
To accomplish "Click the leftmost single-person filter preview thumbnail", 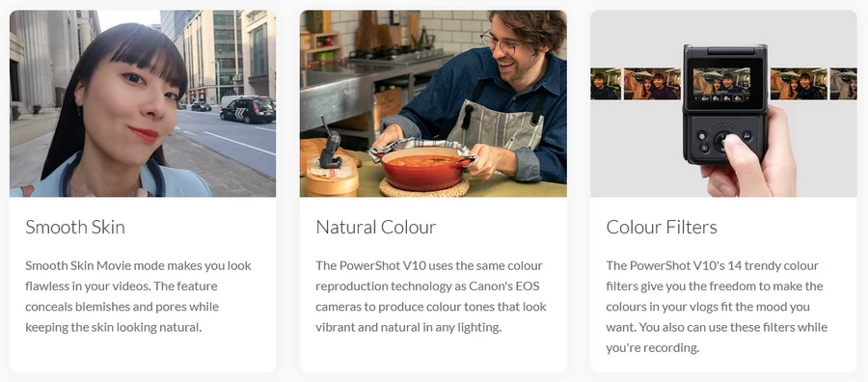I will click(606, 84).
